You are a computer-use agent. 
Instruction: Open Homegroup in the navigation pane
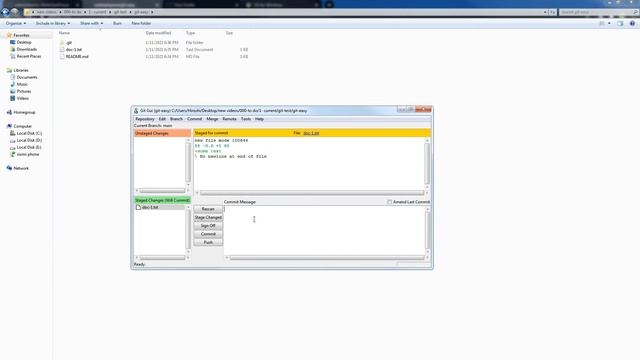coord(24,112)
